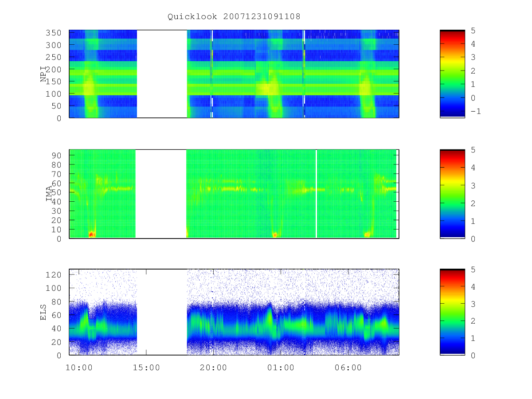
Task: Click the "−1" label on NPI colorbar
Action: pyautogui.click(x=475, y=111)
